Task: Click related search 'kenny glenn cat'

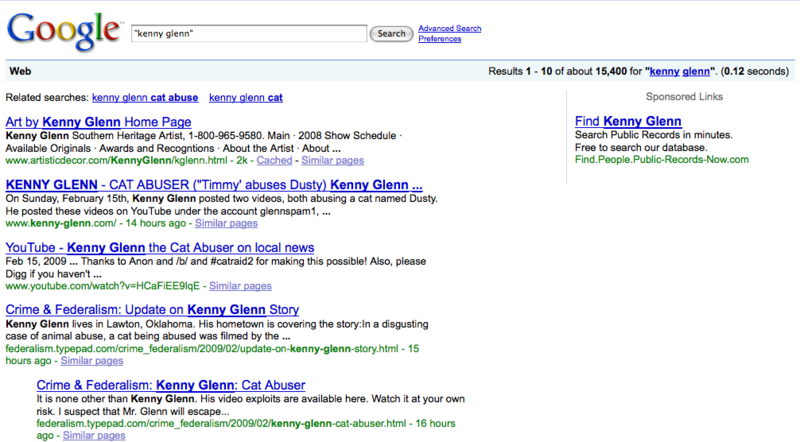Action: [x=246, y=98]
